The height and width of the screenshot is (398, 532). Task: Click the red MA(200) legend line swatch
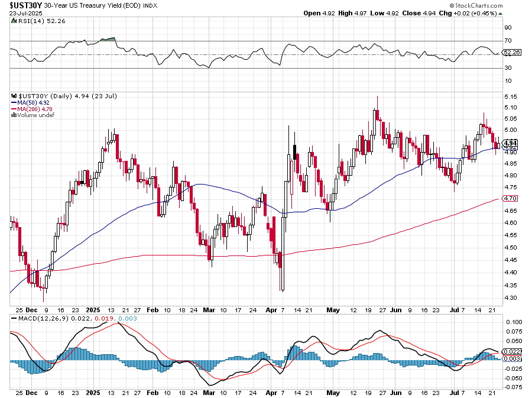click(15, 108)
